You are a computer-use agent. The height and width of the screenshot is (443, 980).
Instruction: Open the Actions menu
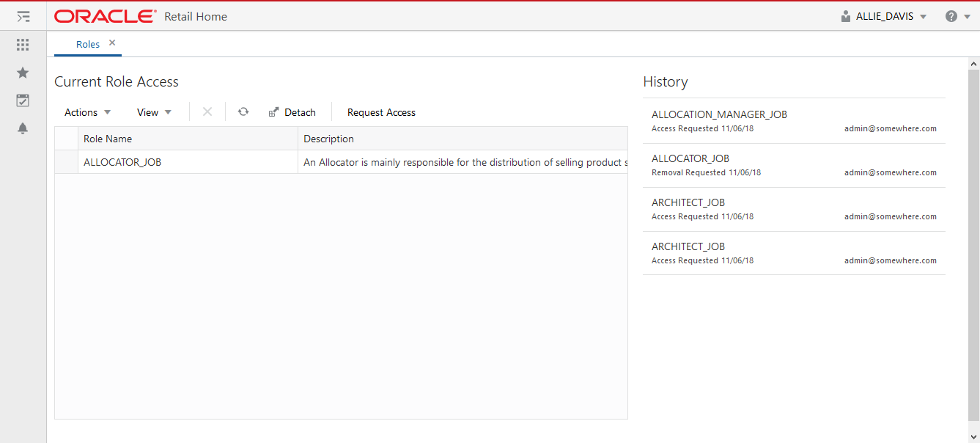pos(88,112)
